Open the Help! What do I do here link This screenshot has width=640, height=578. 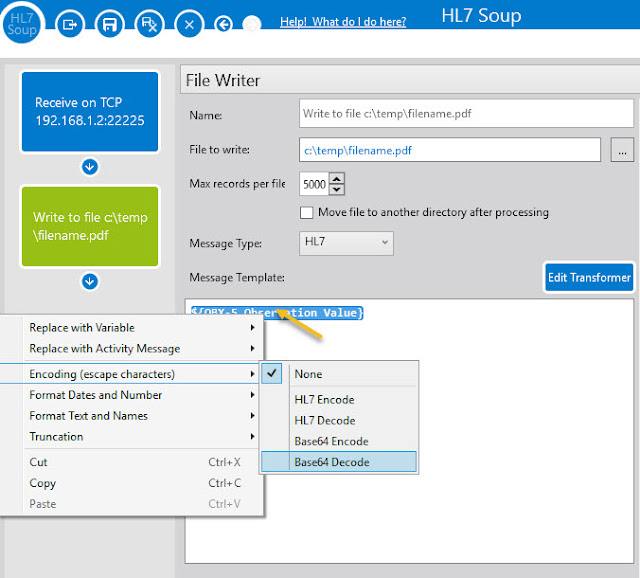(x=343, y=21)
